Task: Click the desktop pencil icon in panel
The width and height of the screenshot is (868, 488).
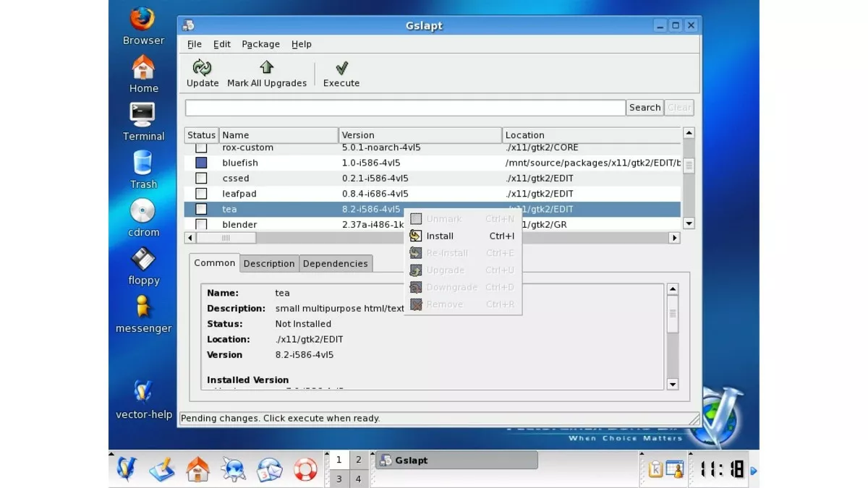Action: click(x=162, y=469)
